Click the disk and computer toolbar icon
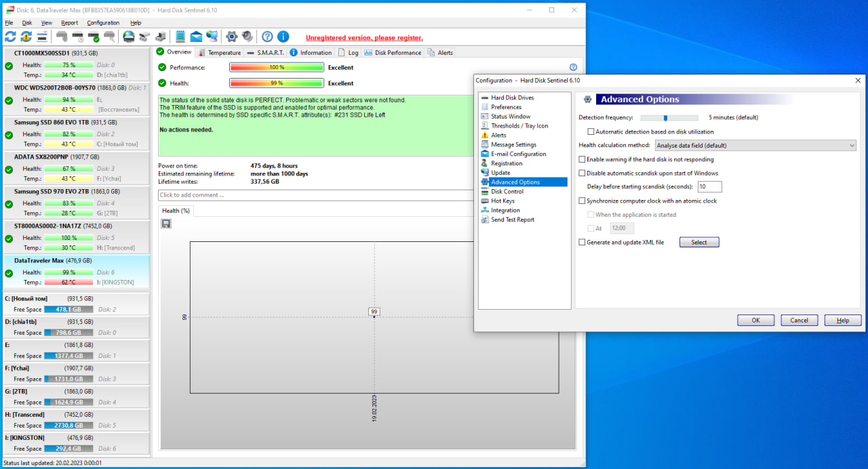This screenshot has width=868, height=469. 160,37
